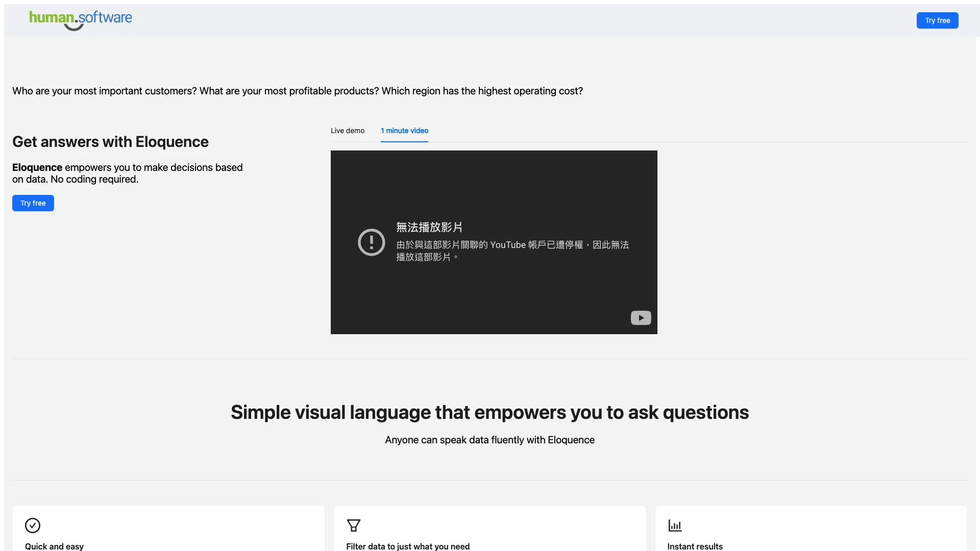Click the YouTube logo in the video player

tap(641, 318)
